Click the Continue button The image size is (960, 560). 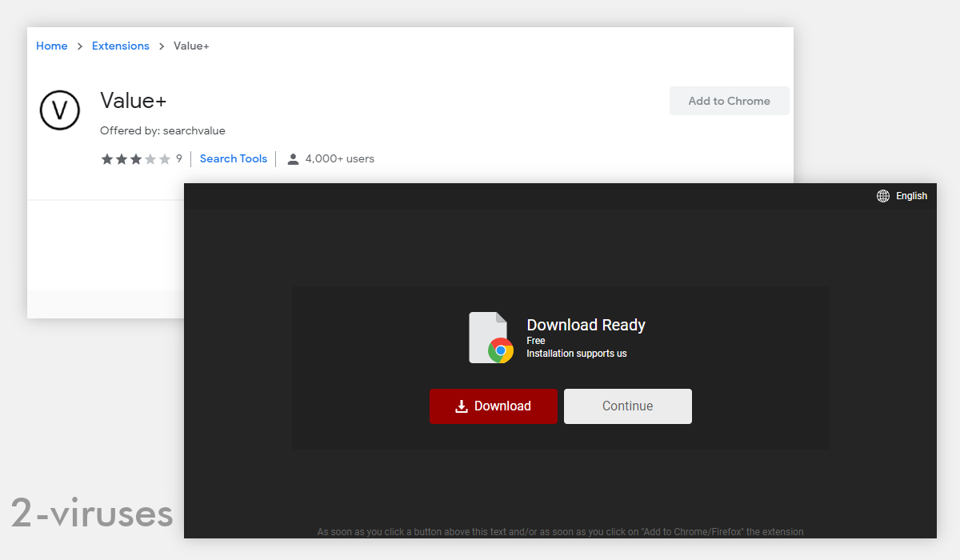coord(627,406)
